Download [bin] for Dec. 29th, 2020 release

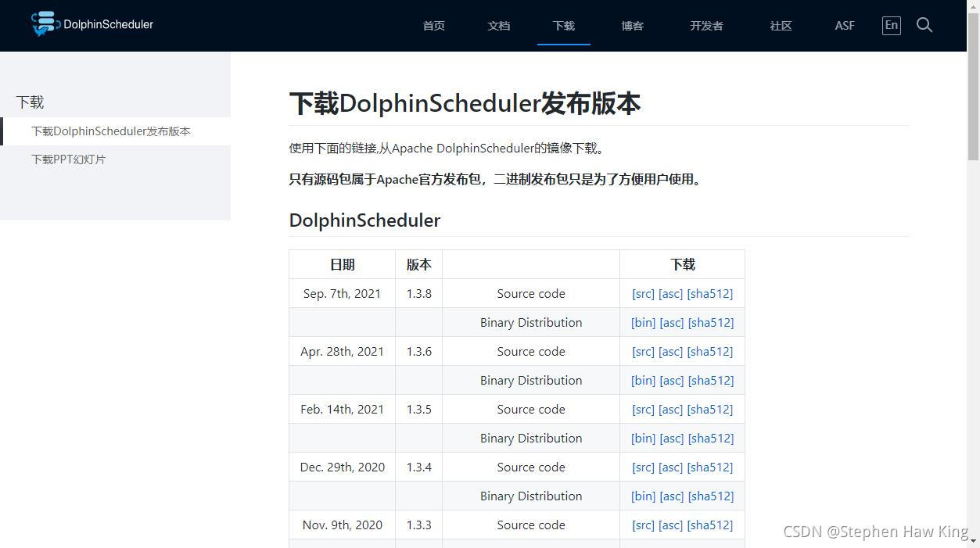pos(644,496)
